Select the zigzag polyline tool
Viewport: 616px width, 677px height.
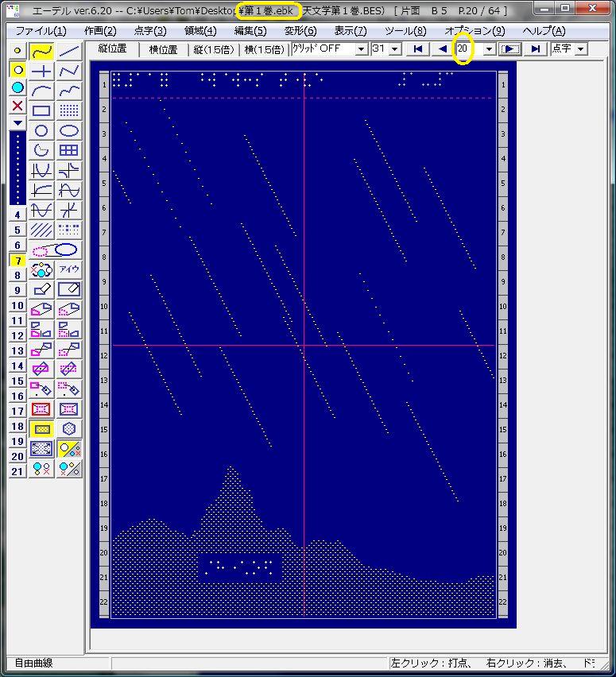coord(69,71)
